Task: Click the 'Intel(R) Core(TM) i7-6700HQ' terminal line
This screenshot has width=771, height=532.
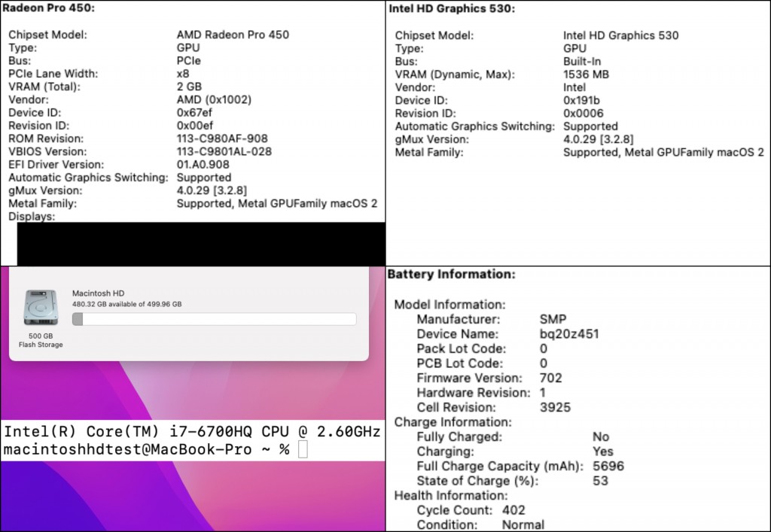Action: 192,432
